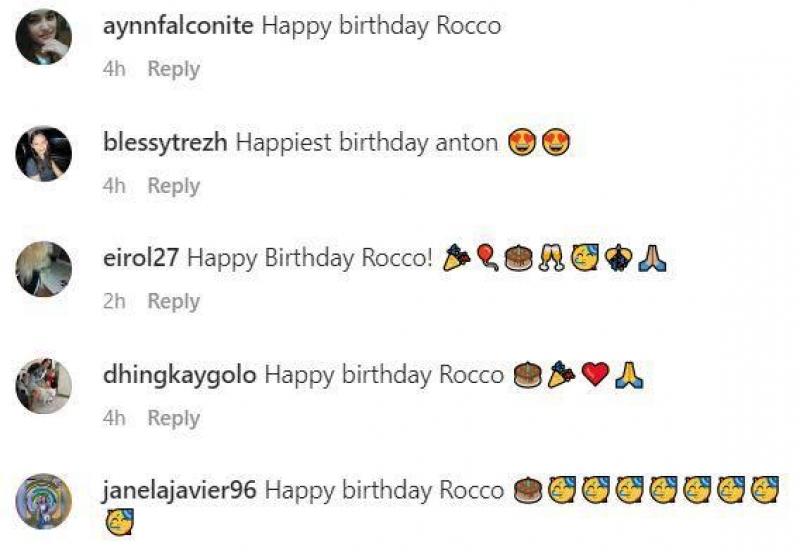Click eirol27's avatar thumbnail

coord(44,270)
